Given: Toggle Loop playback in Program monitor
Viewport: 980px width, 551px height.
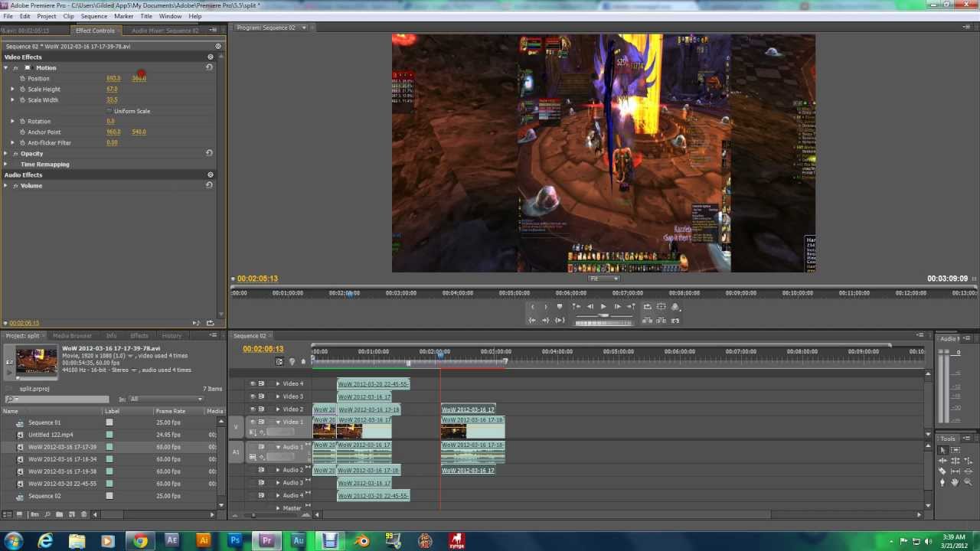Looking at the screenshot, I should pyautogui.click(x=647, y=306).
